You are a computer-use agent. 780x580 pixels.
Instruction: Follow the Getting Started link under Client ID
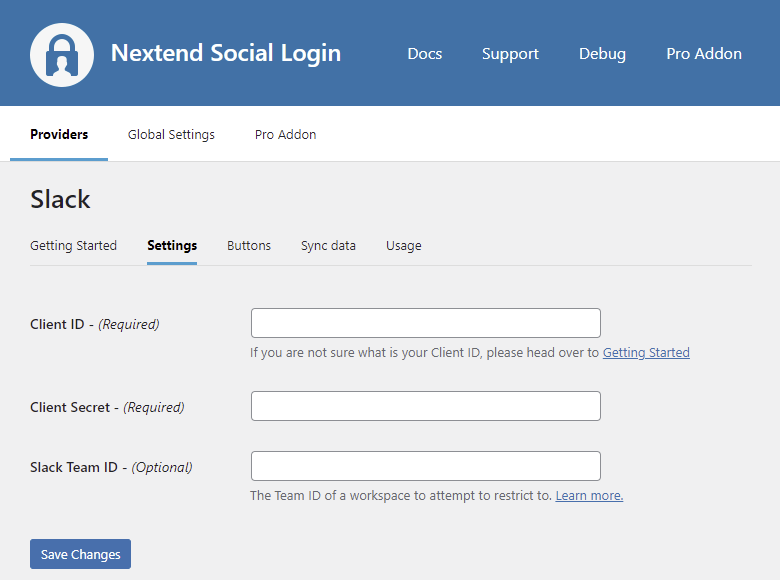(646, 352)
